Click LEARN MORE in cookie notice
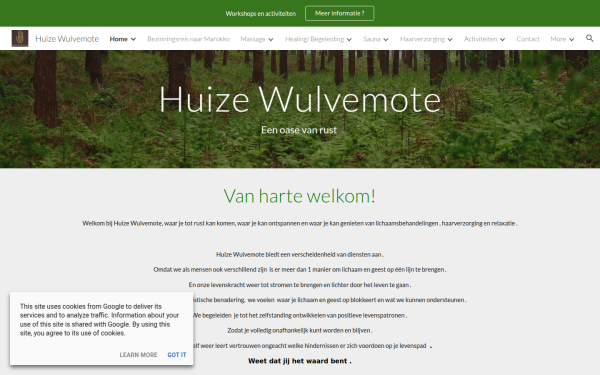The height and width of the screenshot is (375, 600). pyautogui.click(x=138, y=355)
